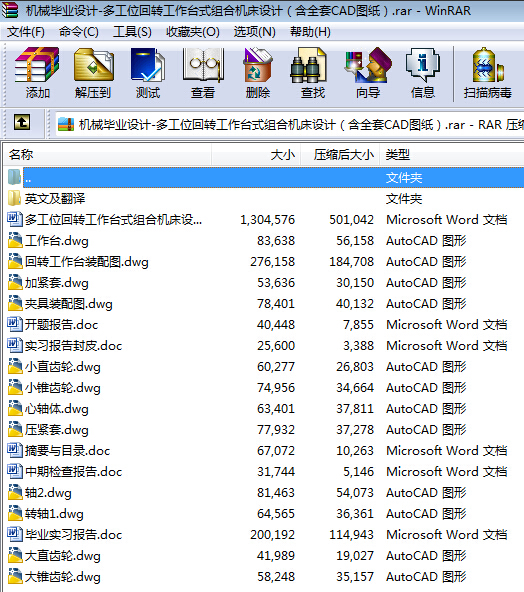This screenshot has width=524, height=592.
Task: Click packed size value 35,157
Action: coord(355,576)
